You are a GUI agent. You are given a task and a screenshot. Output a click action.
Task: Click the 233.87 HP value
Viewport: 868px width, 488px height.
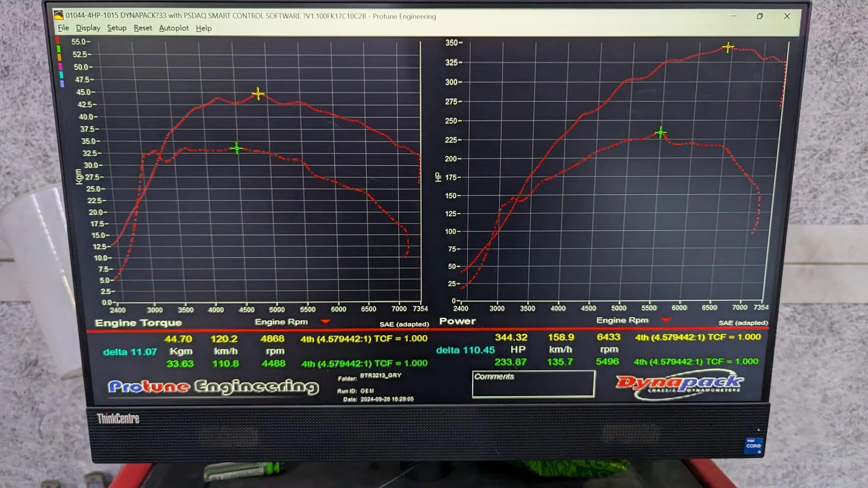coord(510,362)
